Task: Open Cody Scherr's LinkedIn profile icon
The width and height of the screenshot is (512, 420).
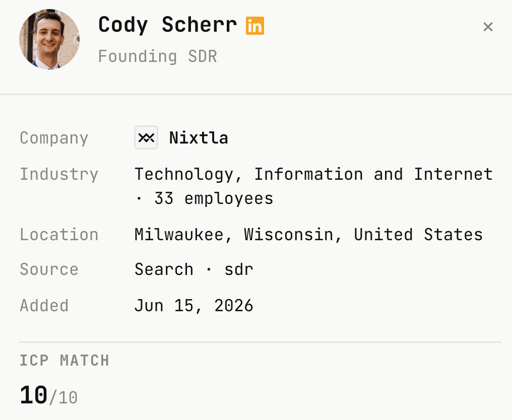Action: (x=254, y=26)
